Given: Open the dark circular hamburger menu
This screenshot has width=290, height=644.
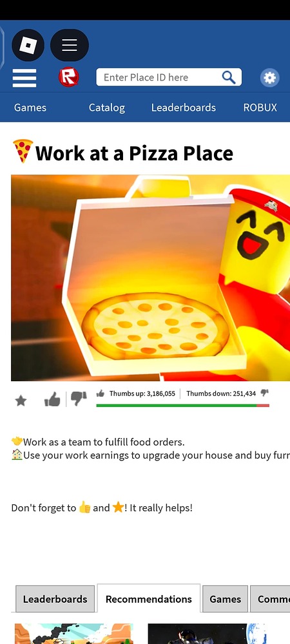Looking at the screenshot, I should pos(70,45).
